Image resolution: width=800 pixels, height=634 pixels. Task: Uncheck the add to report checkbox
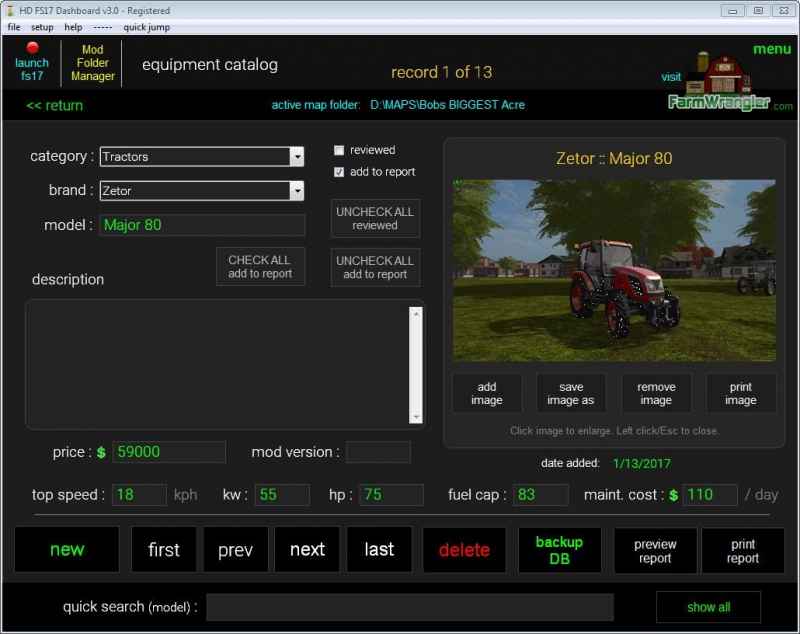click(339, 172)
